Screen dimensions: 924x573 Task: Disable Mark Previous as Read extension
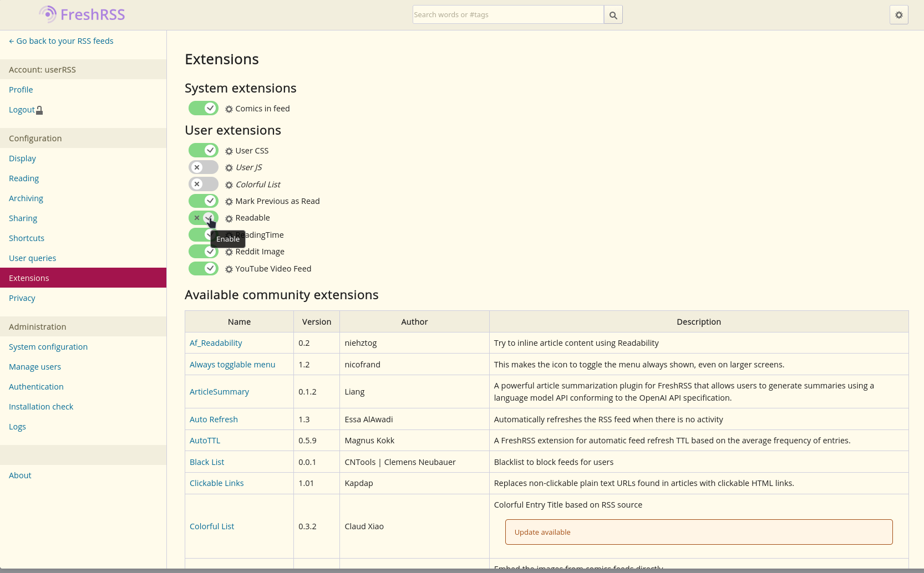[204, 201]
